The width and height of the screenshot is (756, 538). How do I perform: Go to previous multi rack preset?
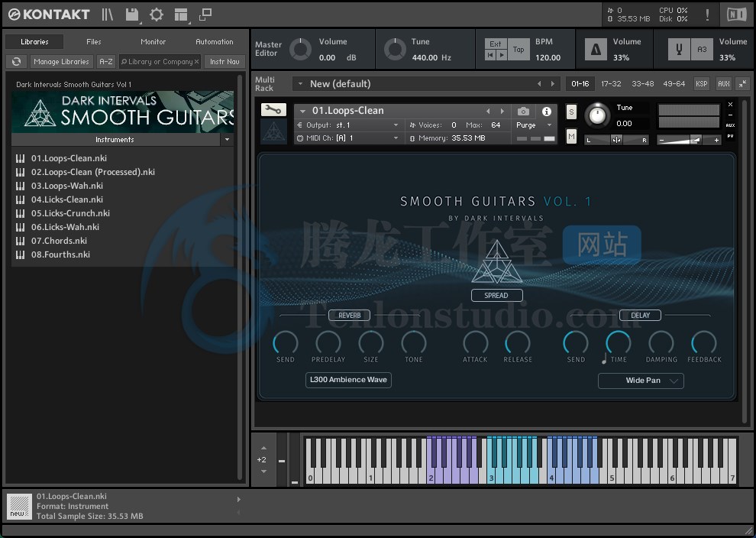pyautogui.click(x=539, y=84)
